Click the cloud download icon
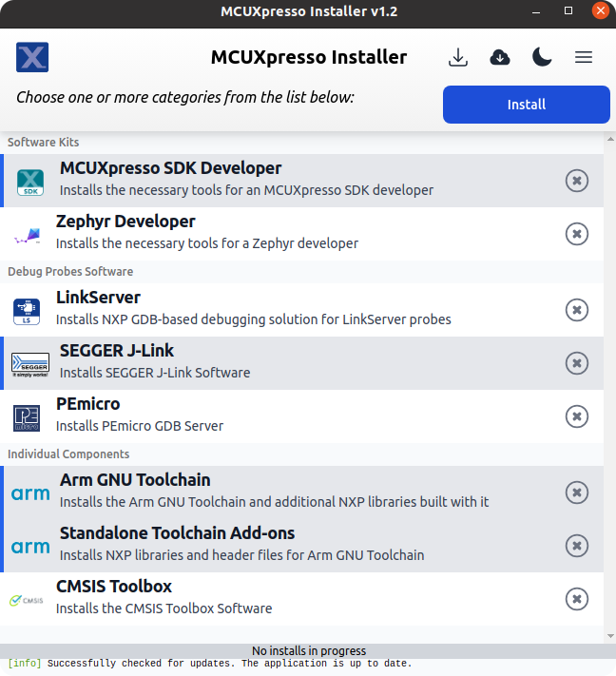 click(x=500, y=57)
